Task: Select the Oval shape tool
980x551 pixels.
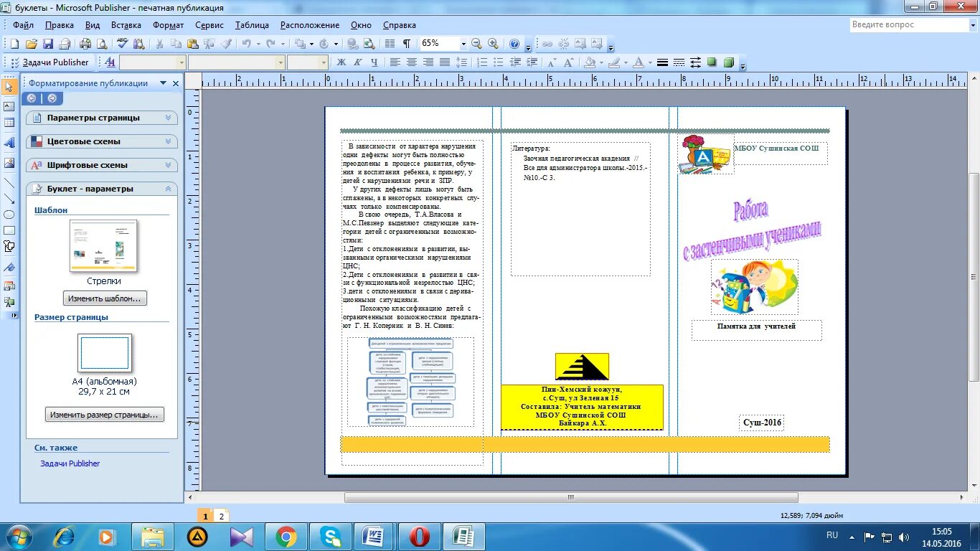Action: click(x=9, y=215)
